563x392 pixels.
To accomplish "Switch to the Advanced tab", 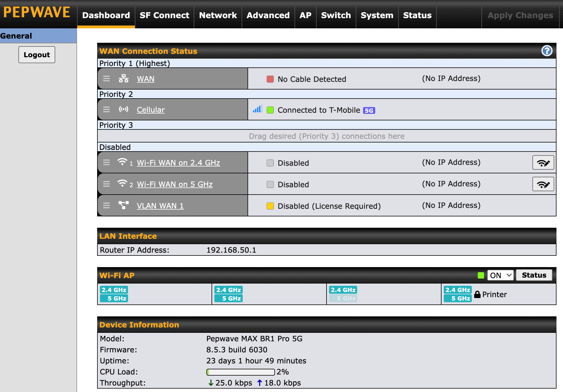I will (268, 15).
